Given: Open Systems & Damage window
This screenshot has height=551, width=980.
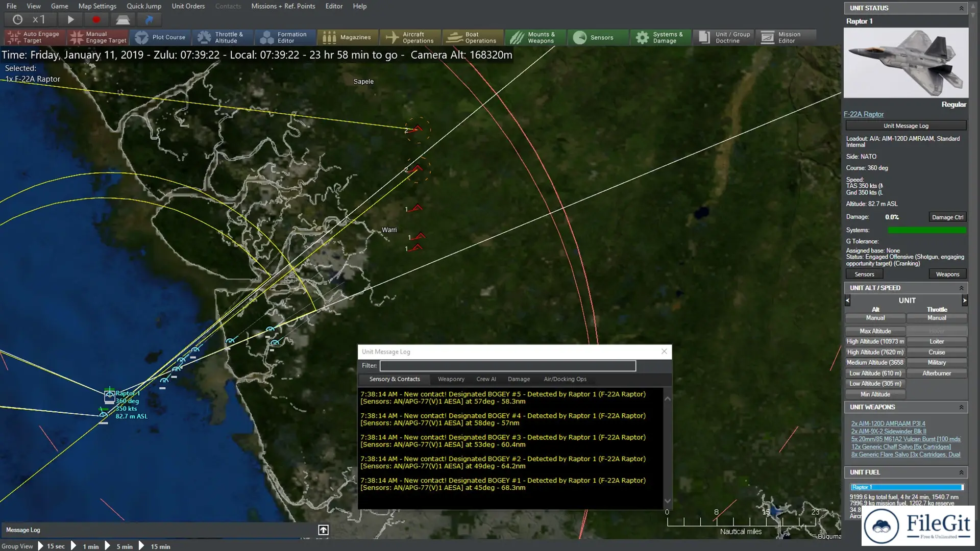Looking at the screenshot, I should [661, 37].
